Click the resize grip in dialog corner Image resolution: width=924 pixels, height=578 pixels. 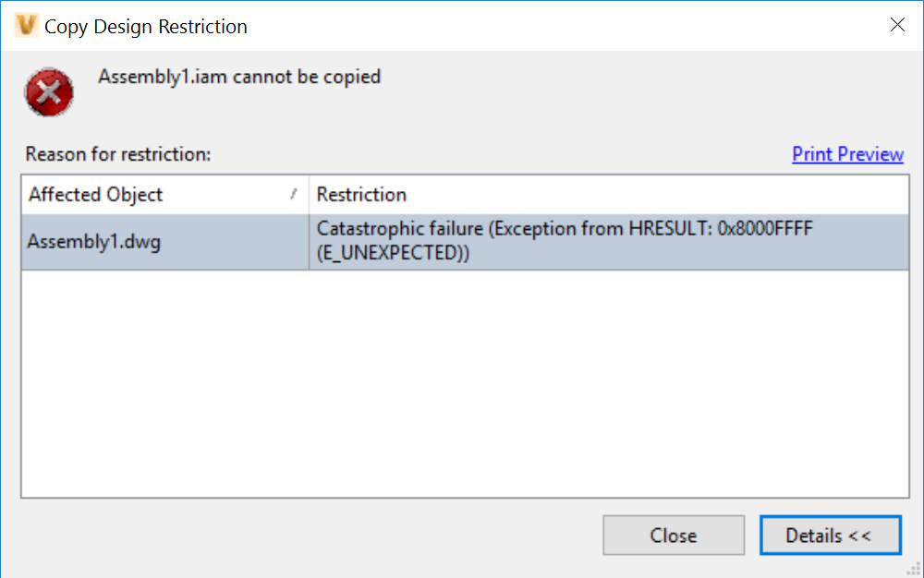tap(915, 569)
